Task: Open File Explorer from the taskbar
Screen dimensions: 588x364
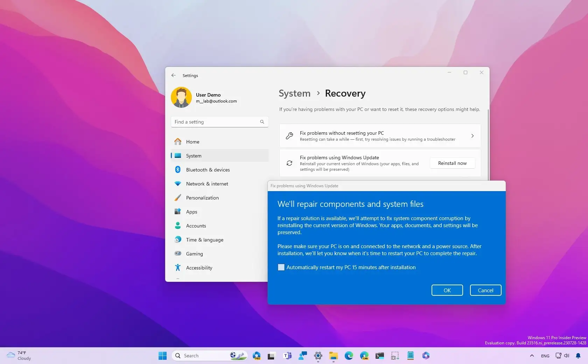Action: [333, 356]
